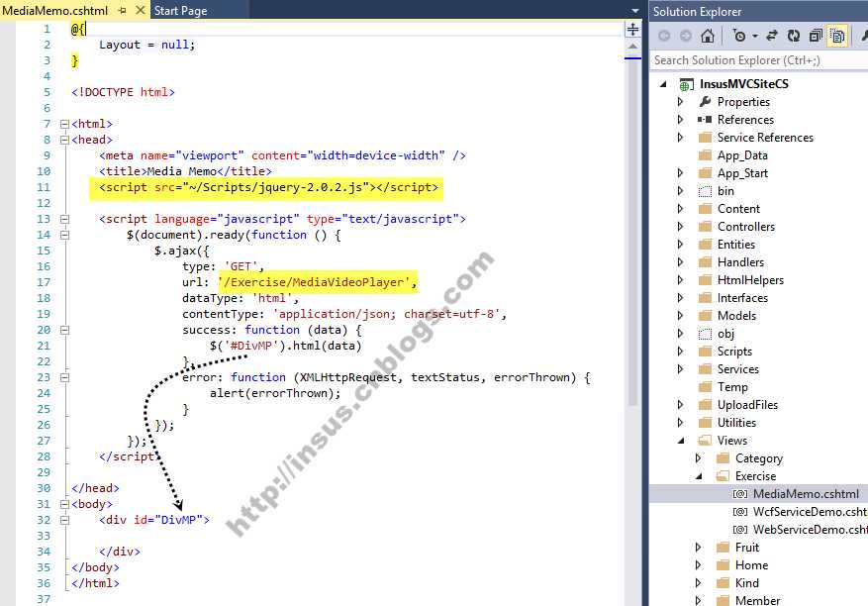The width and height of the screenshot is (868, 606).
Task: Select the Temp folder
Action: pos(732,386)
